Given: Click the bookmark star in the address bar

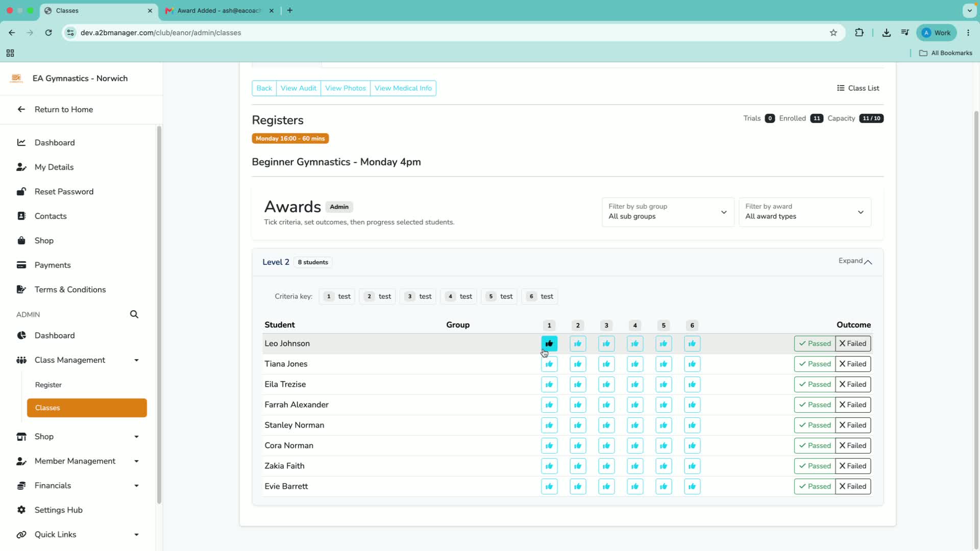Looking at the screenshot, I should [834, 33].
